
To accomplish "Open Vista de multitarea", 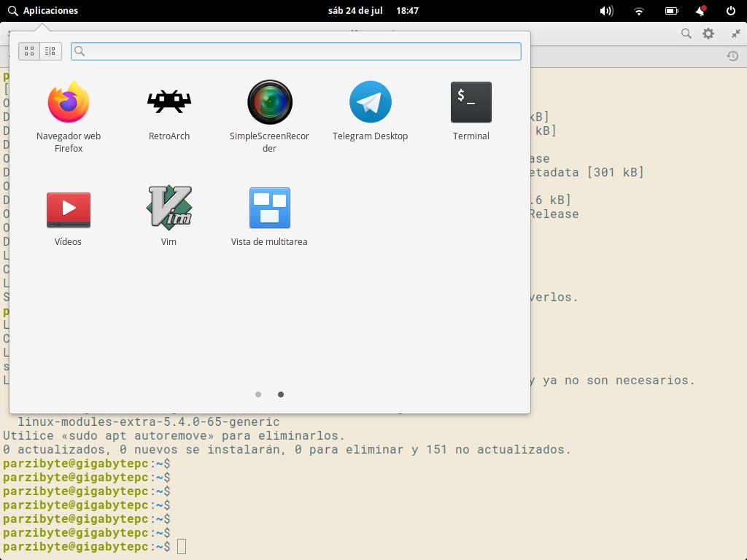I will pyautogui.click(x=269, y=217).
